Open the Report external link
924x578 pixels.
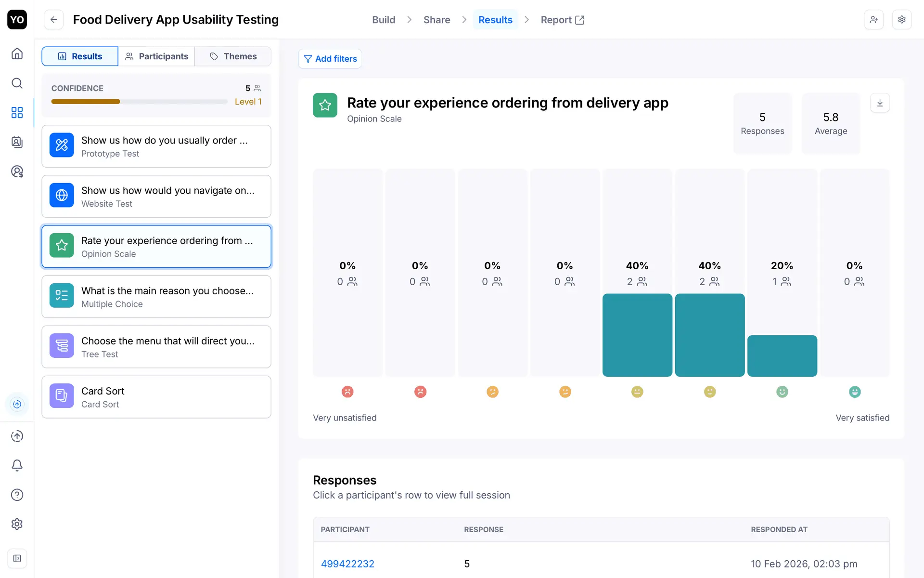pos(562,20)
